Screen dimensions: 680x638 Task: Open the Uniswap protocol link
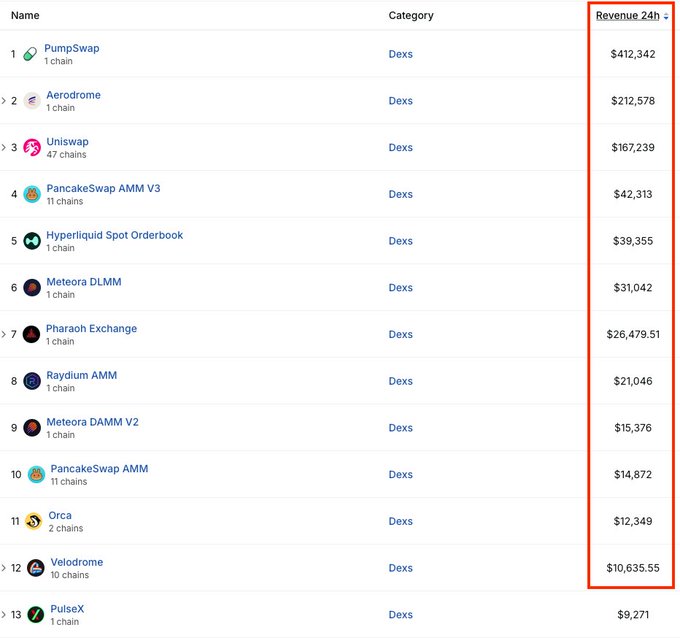[x=67, y=142]
